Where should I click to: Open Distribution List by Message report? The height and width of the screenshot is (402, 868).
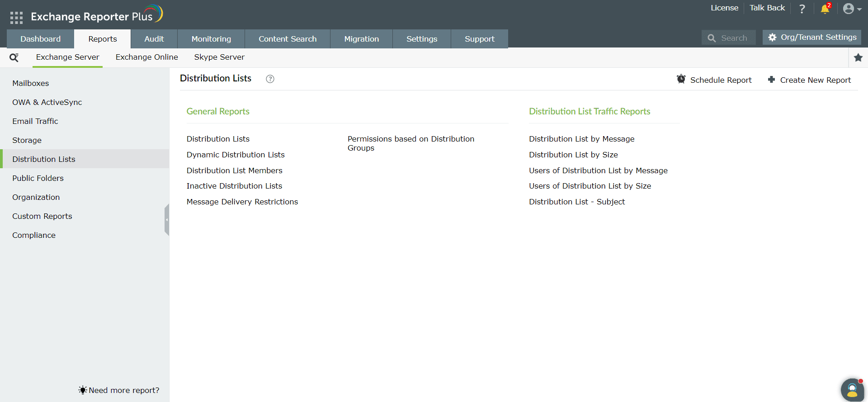coord(582,139)
